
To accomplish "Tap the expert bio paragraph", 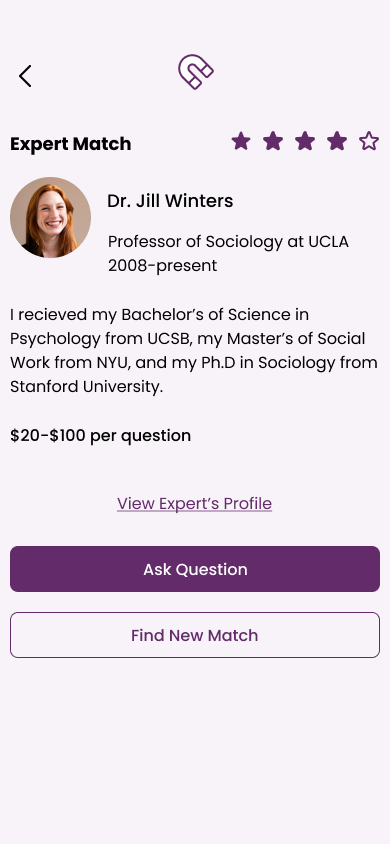I will [x=194, y=350].
